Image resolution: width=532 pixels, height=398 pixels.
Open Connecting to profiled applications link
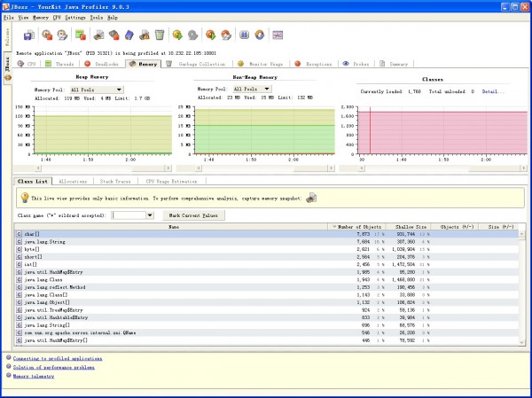(x=58, y=358)
